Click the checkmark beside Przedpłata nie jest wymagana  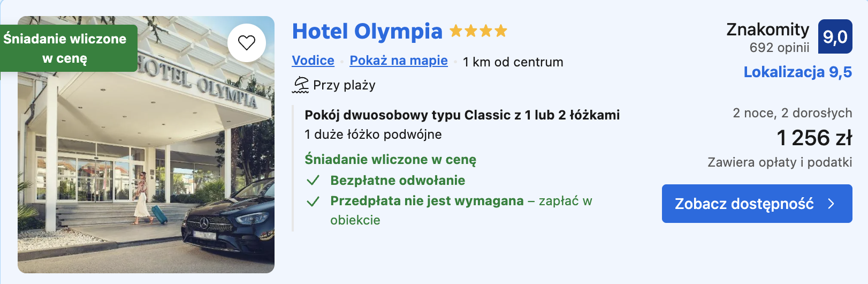pyautogui.click(x=313, y=201)
